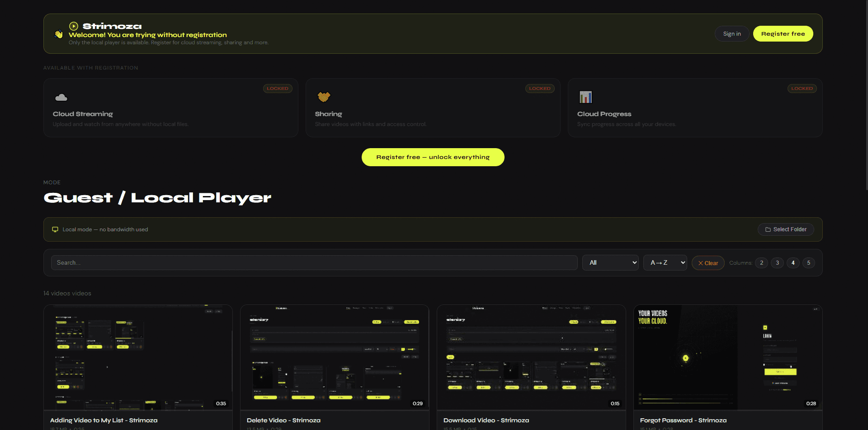Set grid to 2 columns
The image size is (868, 430).
tap(761, 263)
